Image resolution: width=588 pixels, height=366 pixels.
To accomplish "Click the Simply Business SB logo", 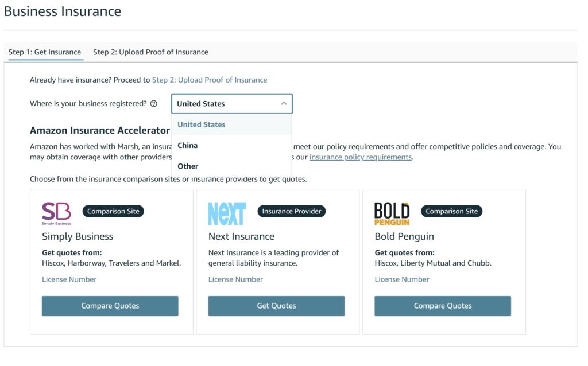I will click(56, 213).
